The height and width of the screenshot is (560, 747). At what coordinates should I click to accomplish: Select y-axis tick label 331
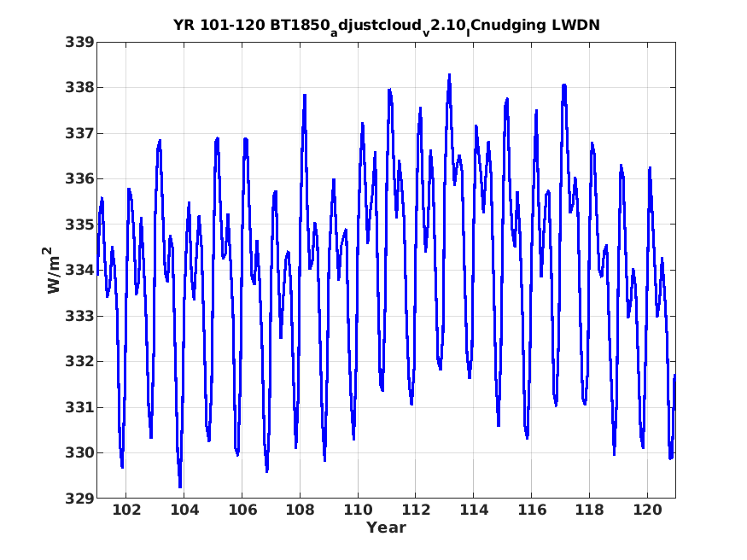pyautogui.click(x=79, y=407)
